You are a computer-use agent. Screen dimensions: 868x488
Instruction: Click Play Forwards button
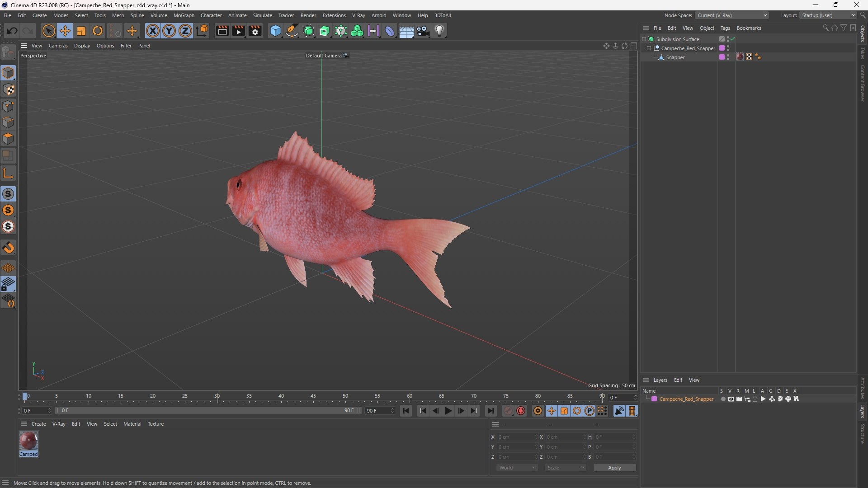448,411
